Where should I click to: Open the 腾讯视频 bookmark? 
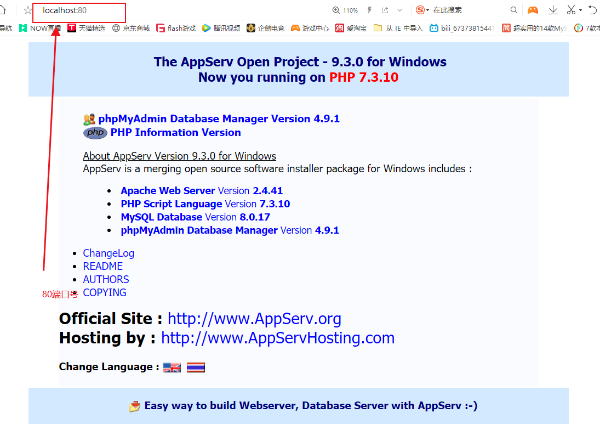(221, 28)
